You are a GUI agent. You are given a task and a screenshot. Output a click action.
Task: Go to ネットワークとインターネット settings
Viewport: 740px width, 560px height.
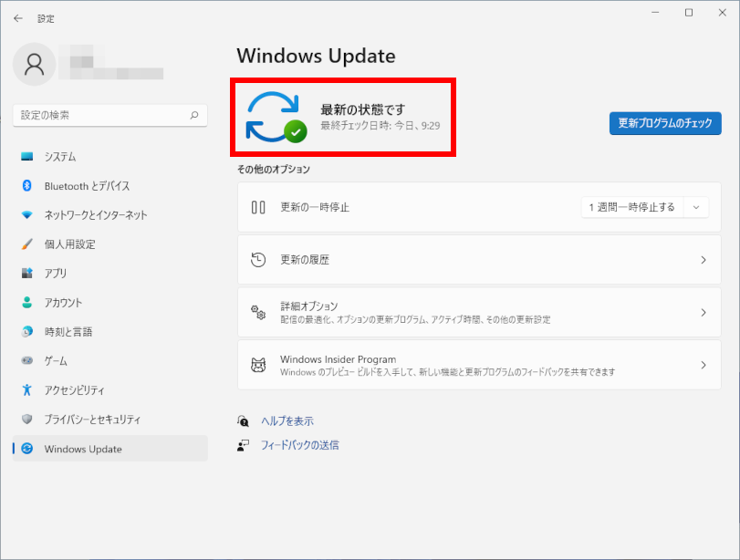click(x=95, y=215)
